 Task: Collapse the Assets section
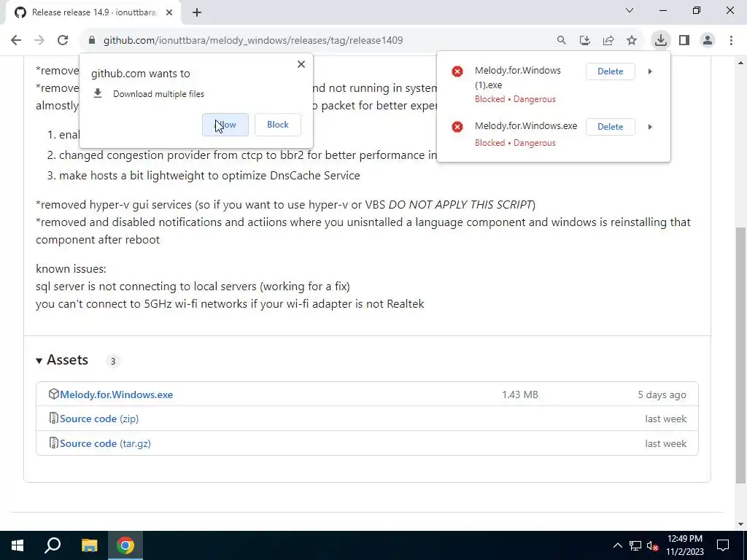tap(63, 360)
